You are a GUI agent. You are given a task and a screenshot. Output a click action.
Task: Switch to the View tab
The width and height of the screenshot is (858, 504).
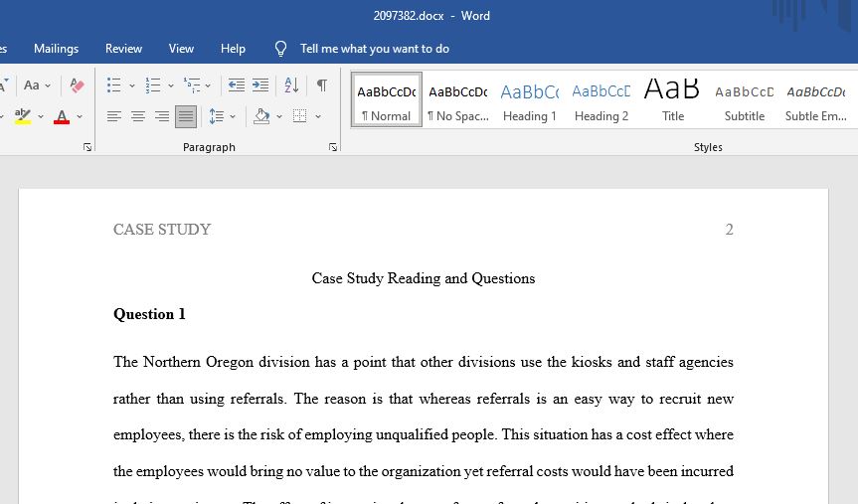pyautogui.click(x=181, y=49)
